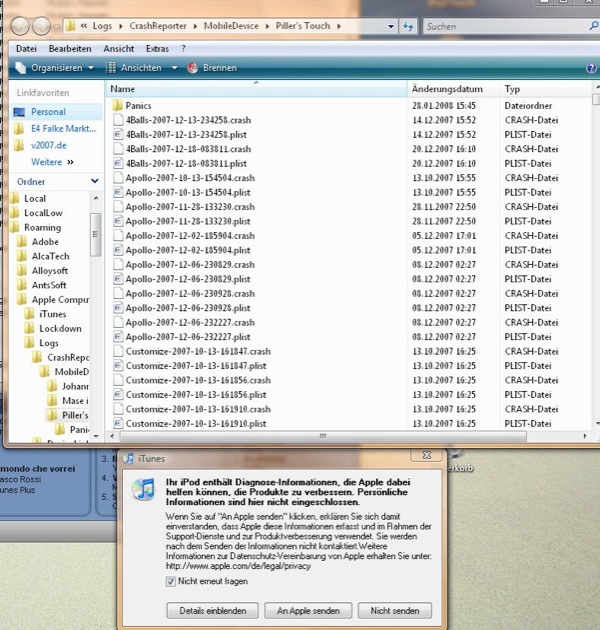Select file Customize-2007-10-13-161856.plist
This screenshot has width=600, height=630.
coord(196,395)
